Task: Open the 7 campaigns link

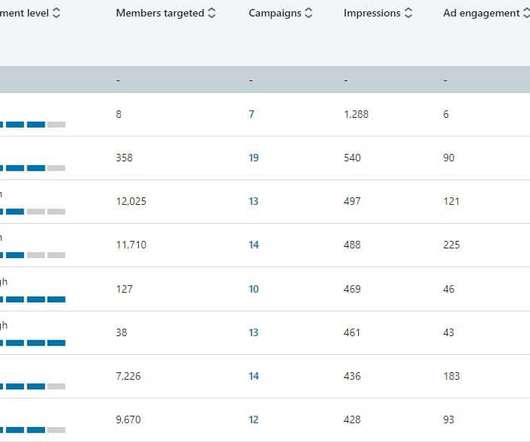Action: tap(251, 114)
